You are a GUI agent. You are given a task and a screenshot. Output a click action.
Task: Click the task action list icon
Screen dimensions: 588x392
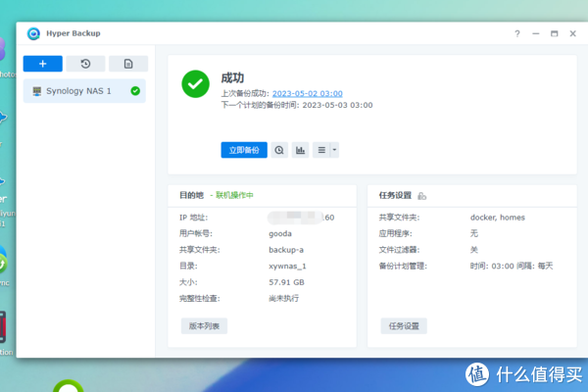pyautogui.click(x=321, y=150)
